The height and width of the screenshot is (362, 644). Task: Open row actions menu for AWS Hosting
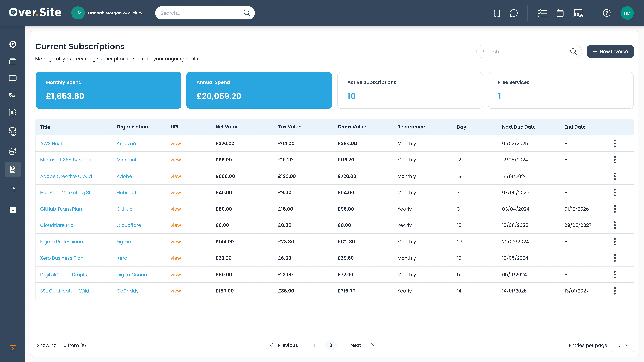[x=615, y=143]
